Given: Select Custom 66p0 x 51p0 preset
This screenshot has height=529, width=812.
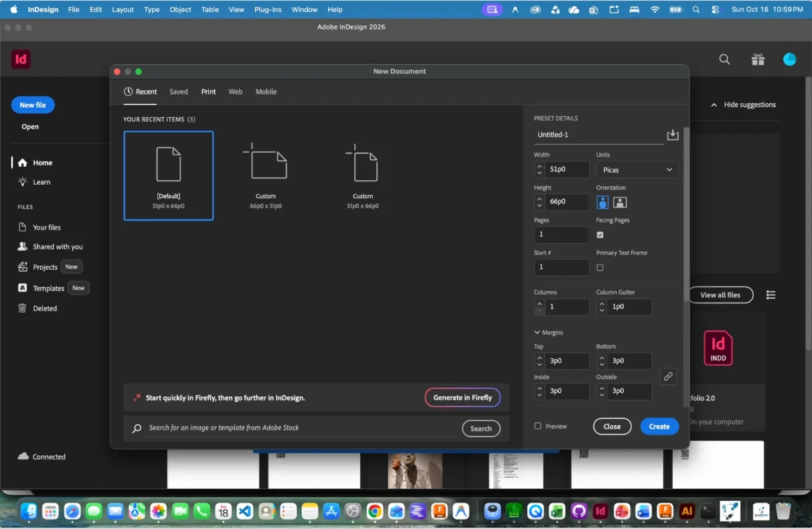Looking at the screenshot, I should [x=266, y=176].
